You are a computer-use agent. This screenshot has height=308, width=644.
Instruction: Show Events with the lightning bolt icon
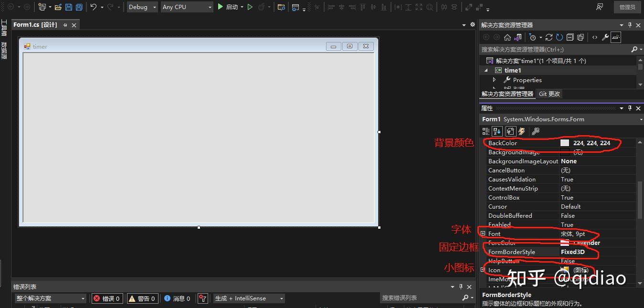tap(522, 131)
